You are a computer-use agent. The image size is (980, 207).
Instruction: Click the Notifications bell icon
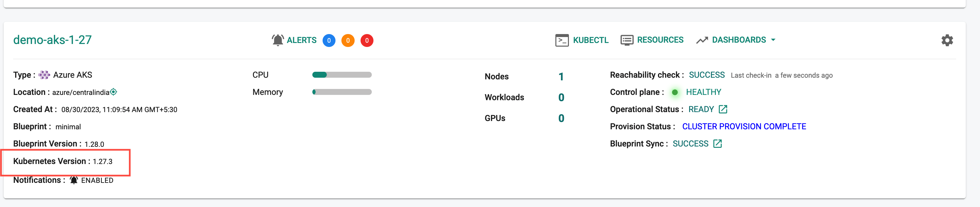tap(74, 180)
